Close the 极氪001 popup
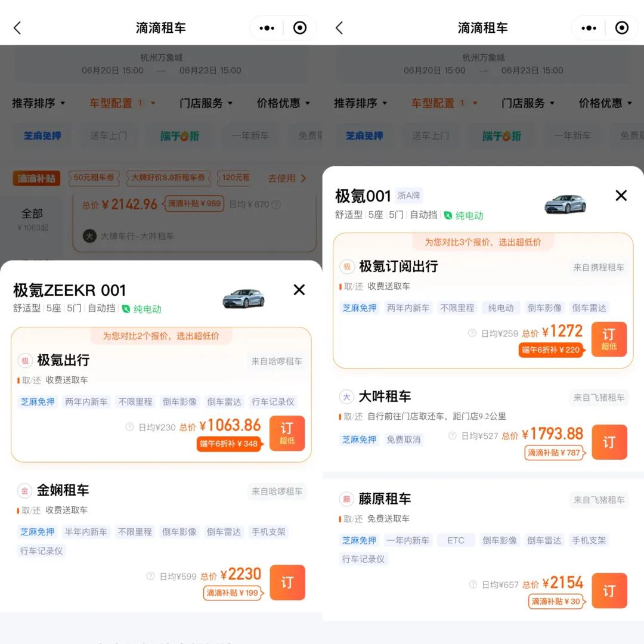Image resolution: width=644 pixels, height=644 pixels. (621, 196)
